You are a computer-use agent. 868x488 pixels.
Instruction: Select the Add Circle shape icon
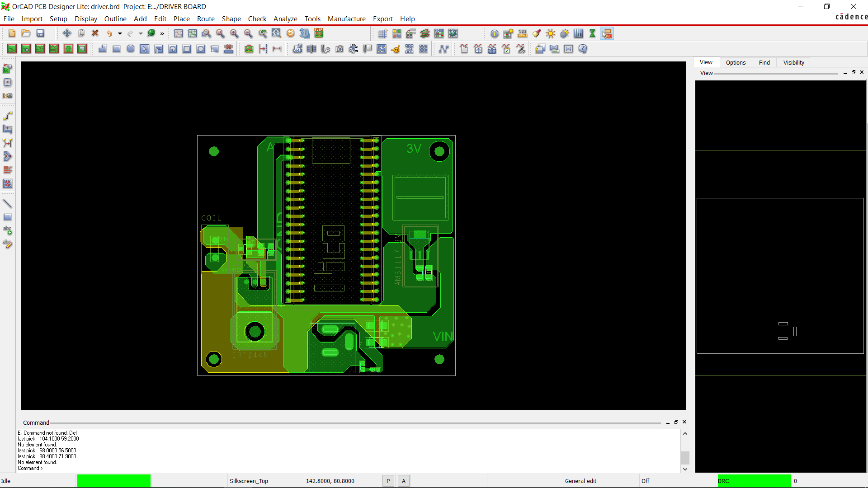pyautogui.click(x=131, y=49)
